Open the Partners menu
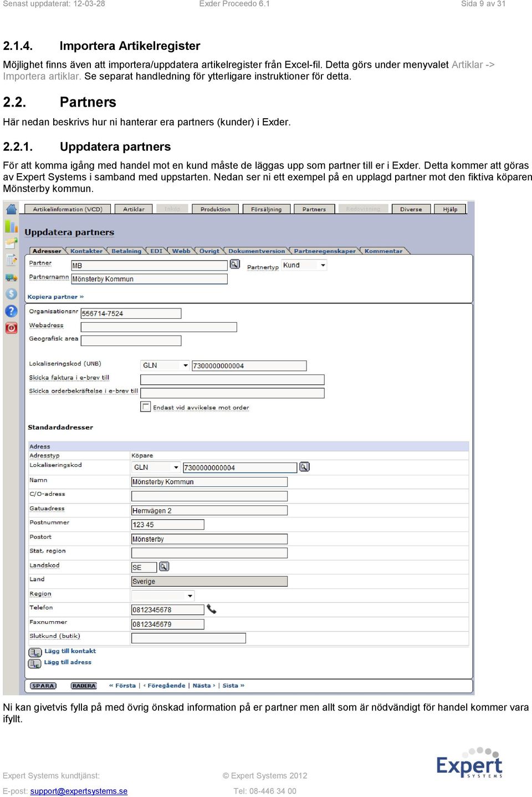Viewport: 532px width, 797px height. click(314, 209)
